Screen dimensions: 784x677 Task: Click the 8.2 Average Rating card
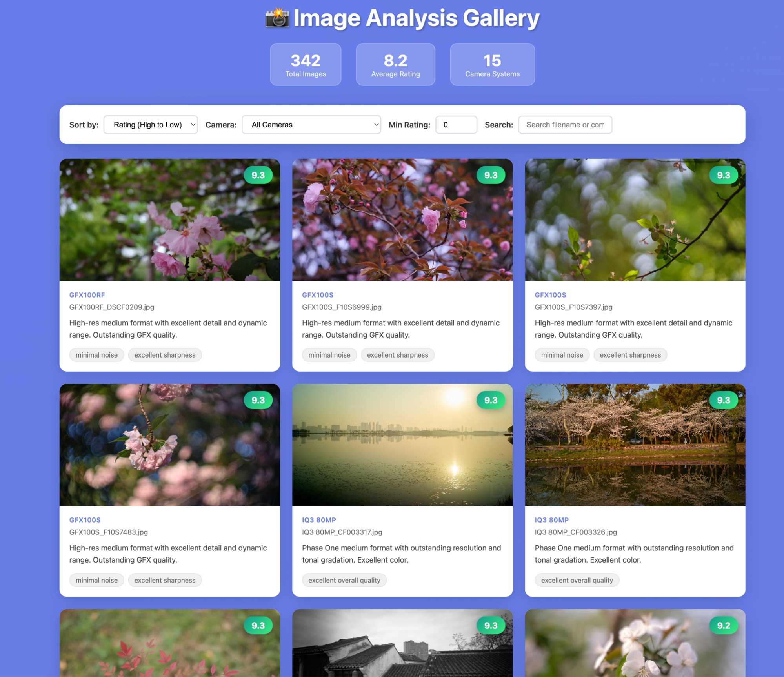tap(395, 64)
